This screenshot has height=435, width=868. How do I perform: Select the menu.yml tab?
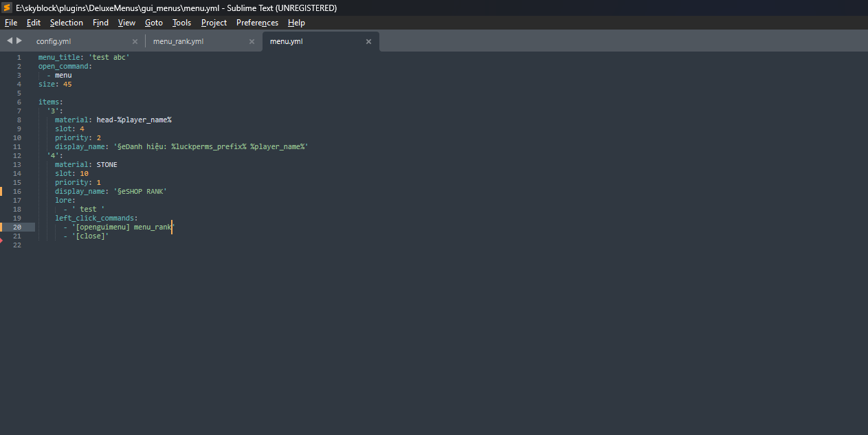tap(286, 41)
